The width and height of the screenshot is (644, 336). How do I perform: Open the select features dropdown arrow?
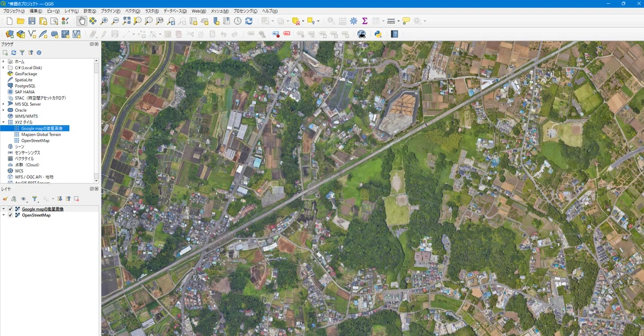(x=273, y=21)
